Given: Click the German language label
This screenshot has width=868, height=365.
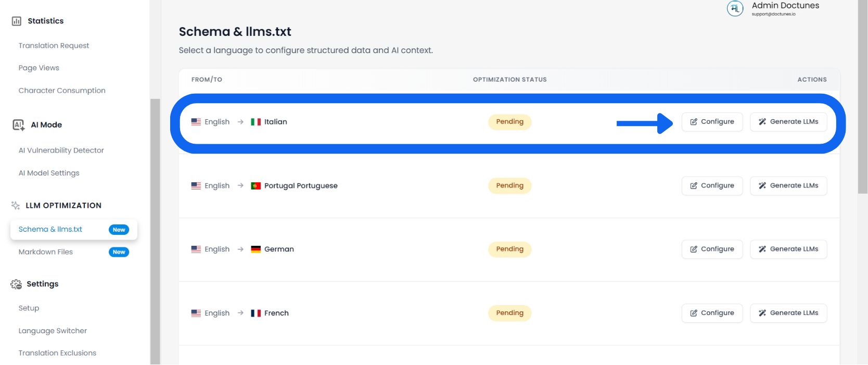Looking at the screenshot, I should click(279, 249).
